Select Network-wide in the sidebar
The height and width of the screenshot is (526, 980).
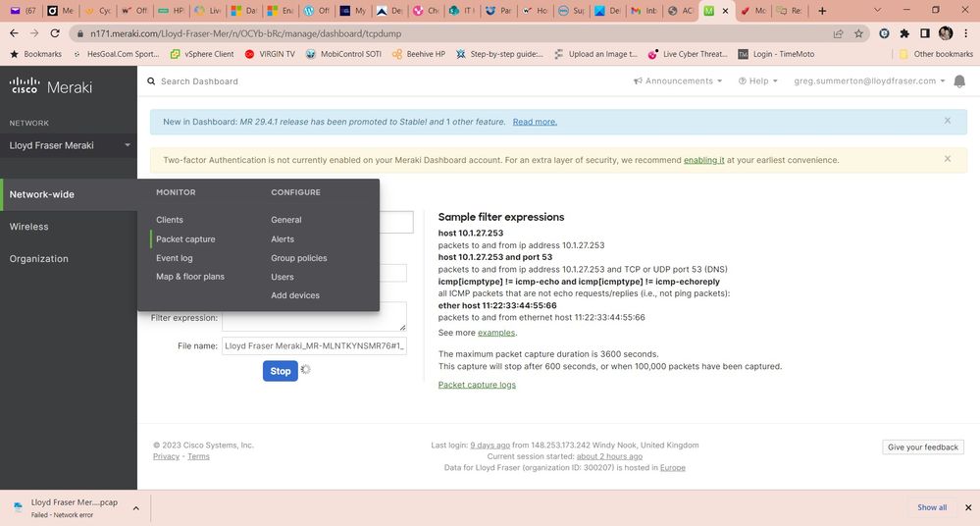(69, 194)
